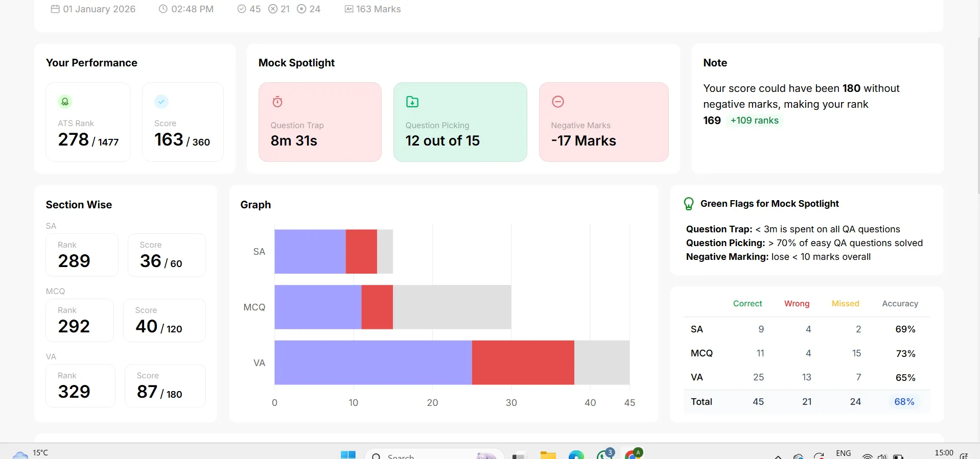The height and width of the screenshot is (459, 980).
Task: Open the File Explorer taskbar icon
Action: tap(548, 455)
